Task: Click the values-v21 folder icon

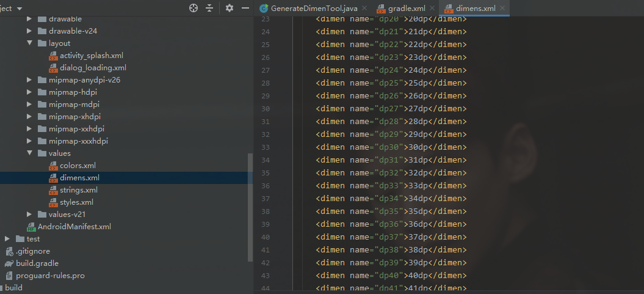Action: [x=42, y=214]
